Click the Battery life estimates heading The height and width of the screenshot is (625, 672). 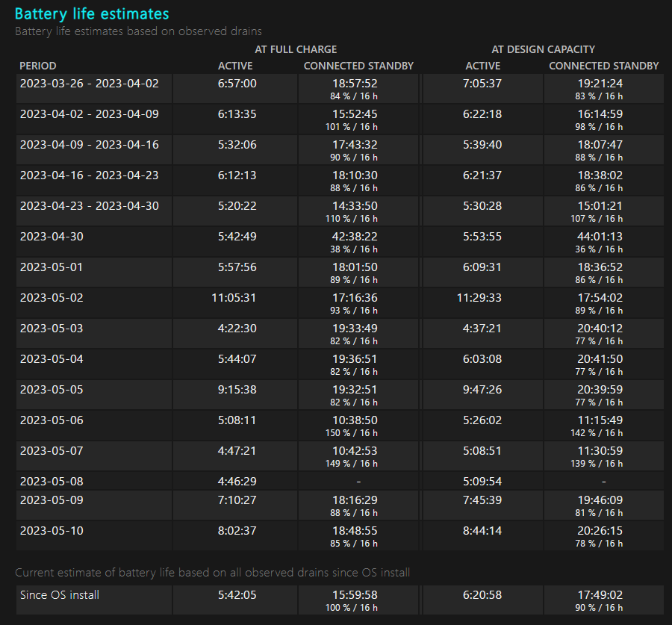point(92,14)
